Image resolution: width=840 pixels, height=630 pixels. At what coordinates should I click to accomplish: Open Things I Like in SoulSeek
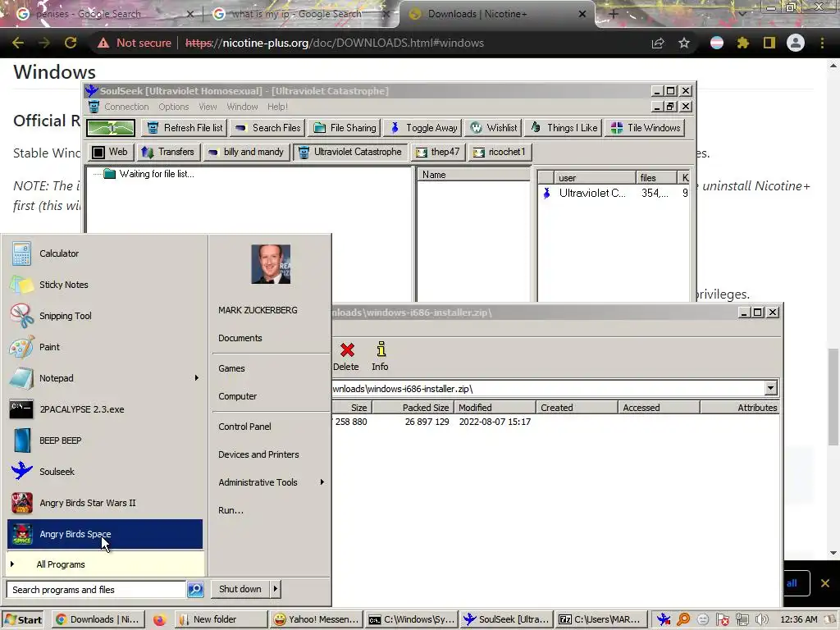(x=564, y=127)
